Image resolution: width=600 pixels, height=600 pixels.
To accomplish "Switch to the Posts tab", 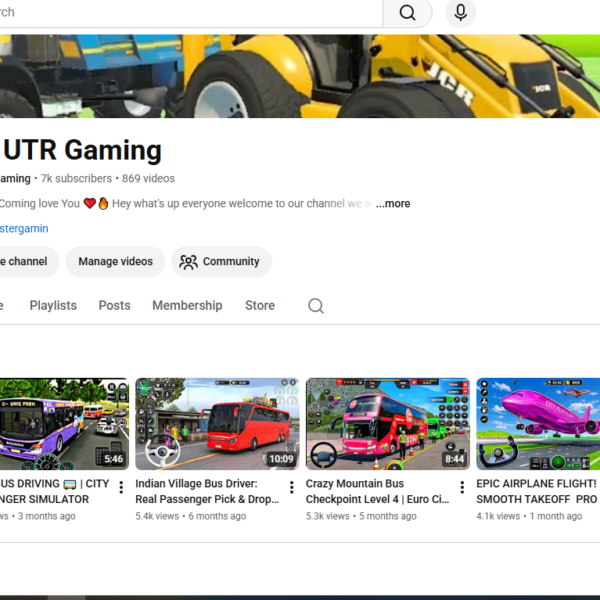I will [114, 305].
